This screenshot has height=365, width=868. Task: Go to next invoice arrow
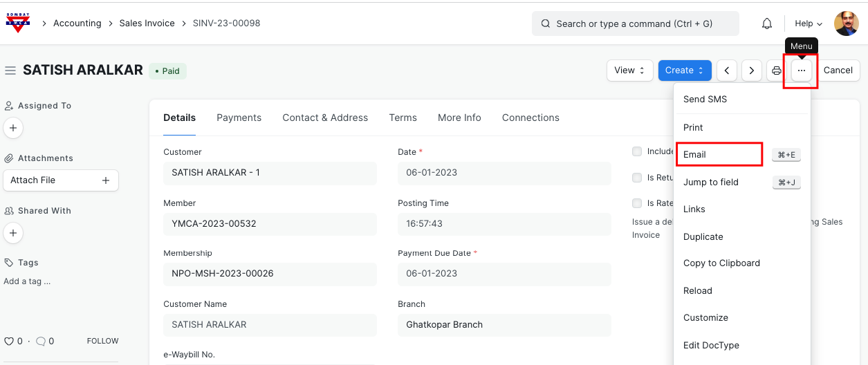pos(752,71)
